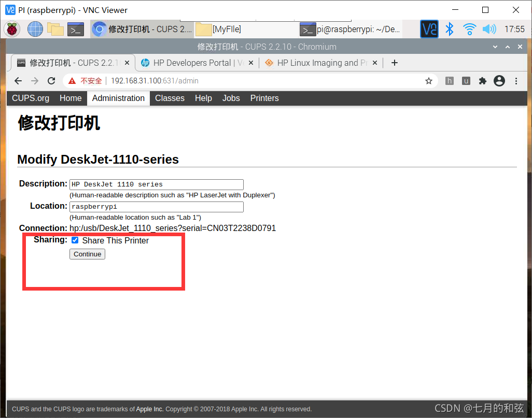Image resolution: width=532 pixels, height=418 pixels.
Task: Click the 17:55 panel clock
Action: coord(514,29)
